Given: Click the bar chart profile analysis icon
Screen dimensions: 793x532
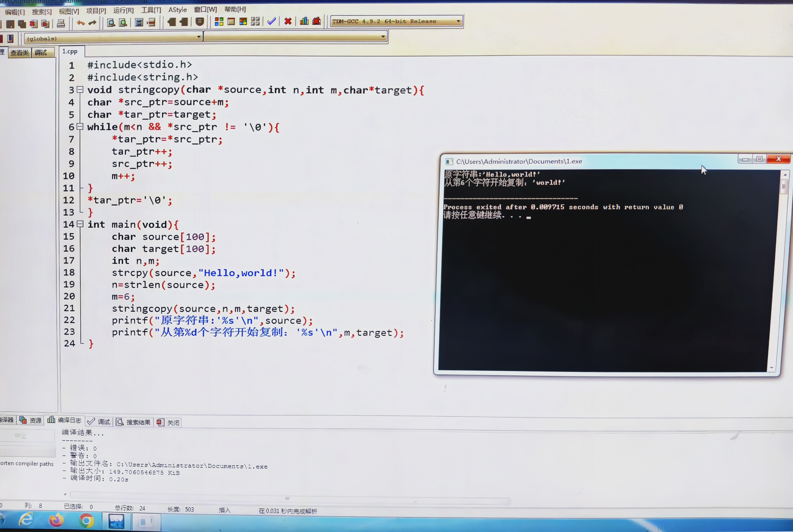Looking at the screenshot, I should (304, 21).
